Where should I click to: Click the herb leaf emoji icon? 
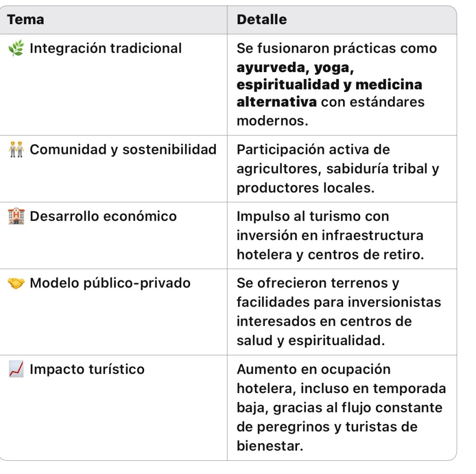pos(16,48)
